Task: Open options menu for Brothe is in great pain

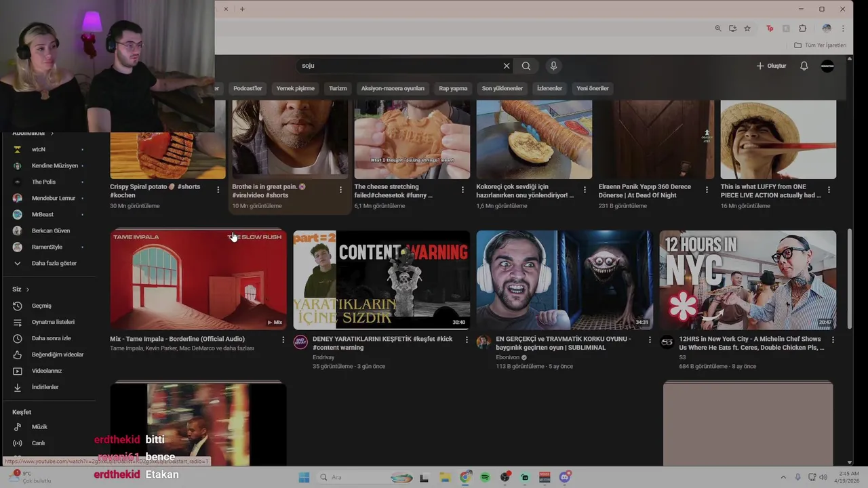Action: [x=340, y=190]
